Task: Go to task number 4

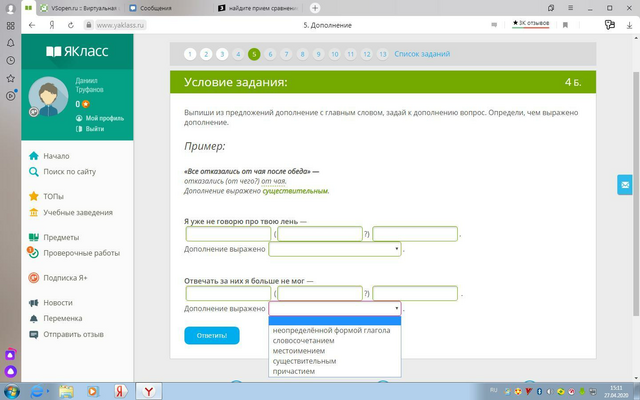Action: point(238,54)
